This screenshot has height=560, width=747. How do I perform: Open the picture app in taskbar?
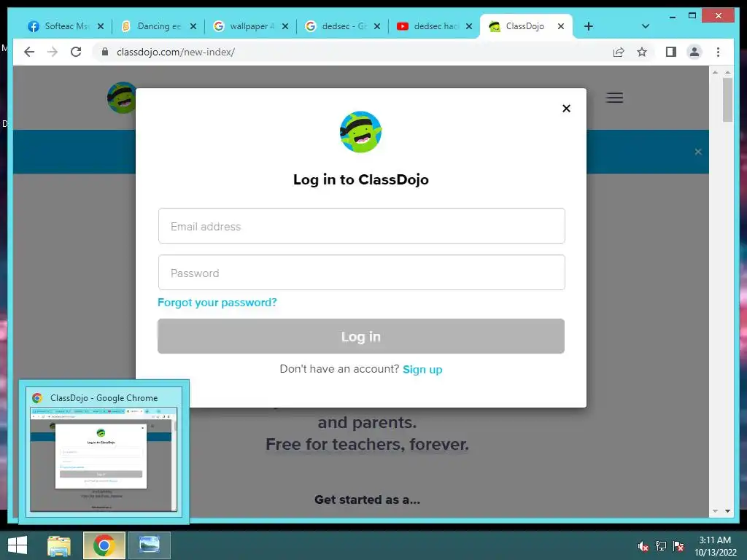point(149,545)
